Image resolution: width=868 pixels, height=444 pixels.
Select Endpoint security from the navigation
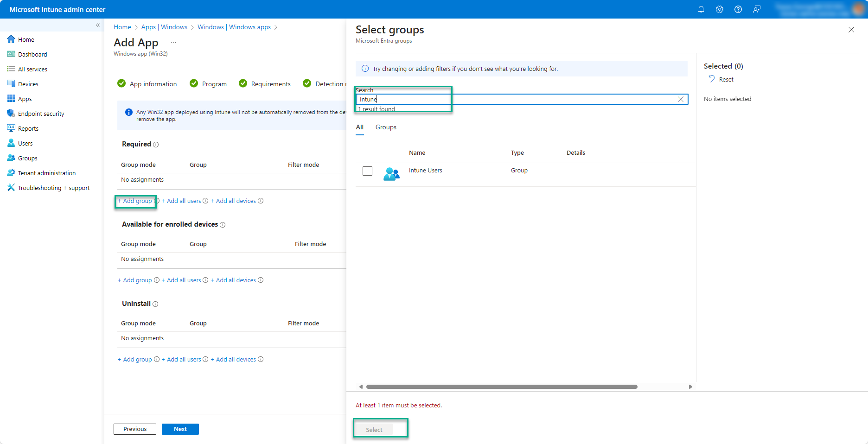(41, 114)
